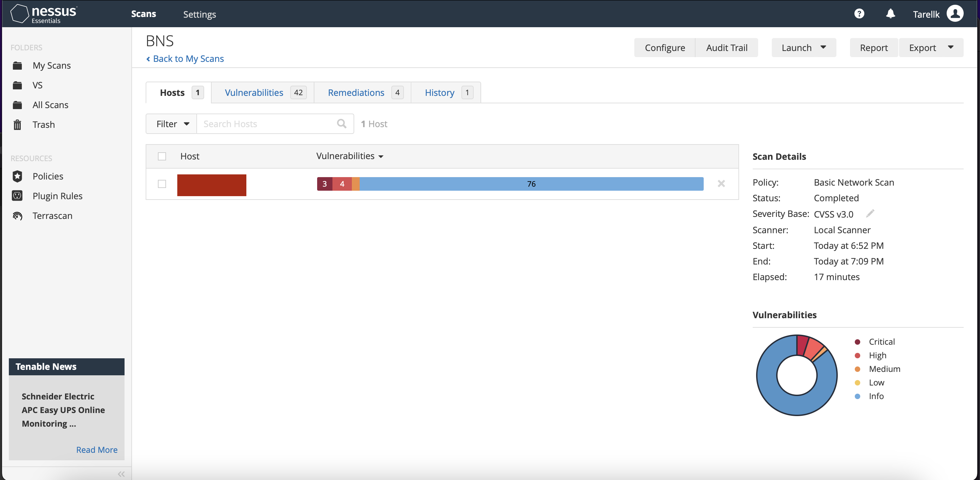Follow the Back to My Scans link
Image resolution: width=980 pixels, height=480 pixels.
[185, 58]
